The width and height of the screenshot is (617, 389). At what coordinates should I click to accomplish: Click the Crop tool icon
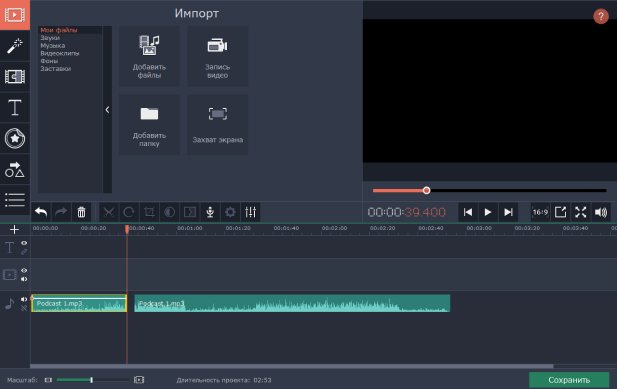point(149,212)
